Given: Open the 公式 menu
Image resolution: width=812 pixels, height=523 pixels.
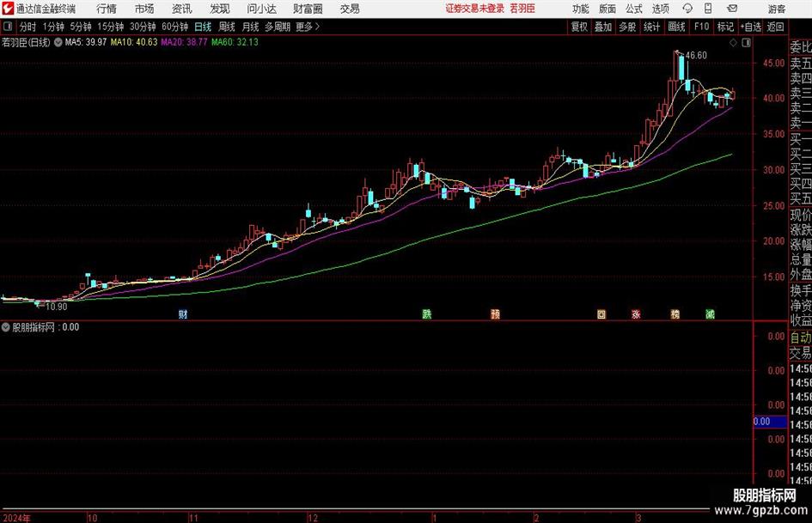Looking at the screenshot, I should pos(634,9).
